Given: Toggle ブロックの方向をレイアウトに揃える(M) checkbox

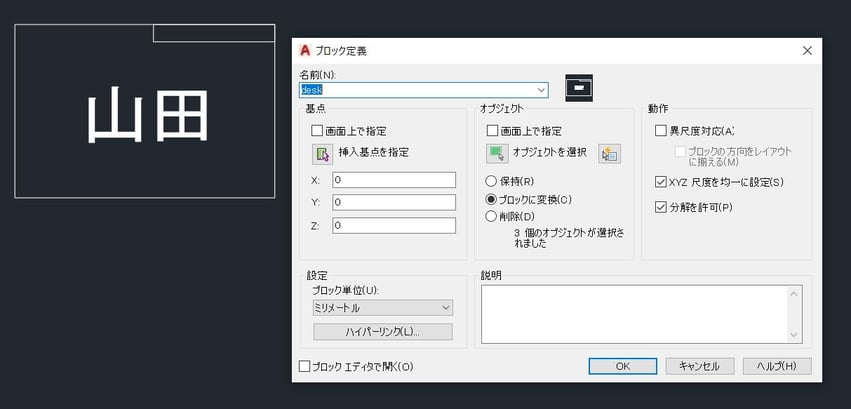Looking at the screenshot, I should [680, 152].
